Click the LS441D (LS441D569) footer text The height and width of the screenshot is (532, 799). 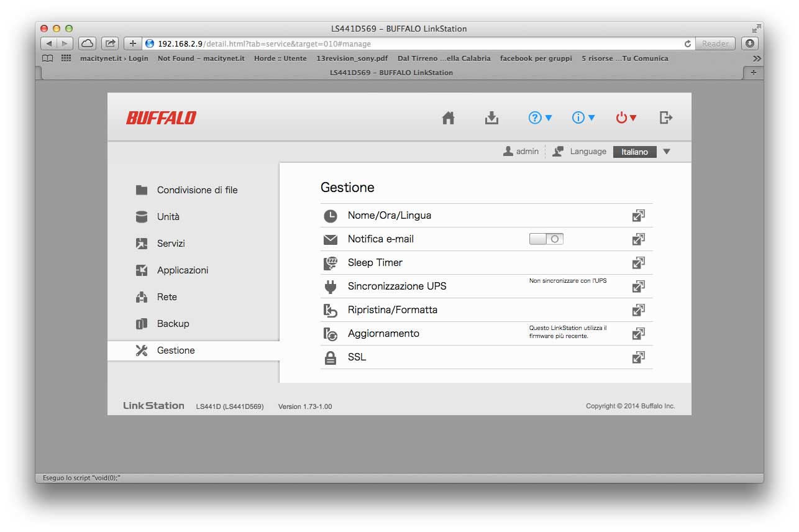230,406
